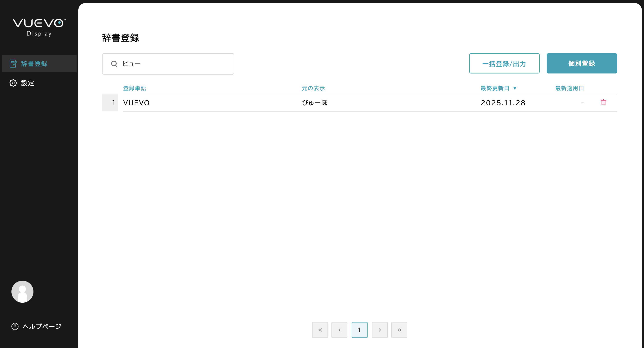This screenshot has width=644, height=348.
Task: Click the help question mark icon
Action: tap(15, 326)
